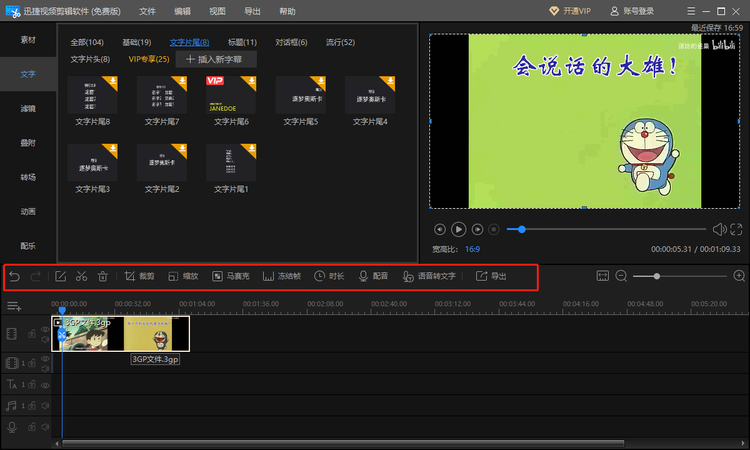Select the 流行(52) category

pos(341,43)
